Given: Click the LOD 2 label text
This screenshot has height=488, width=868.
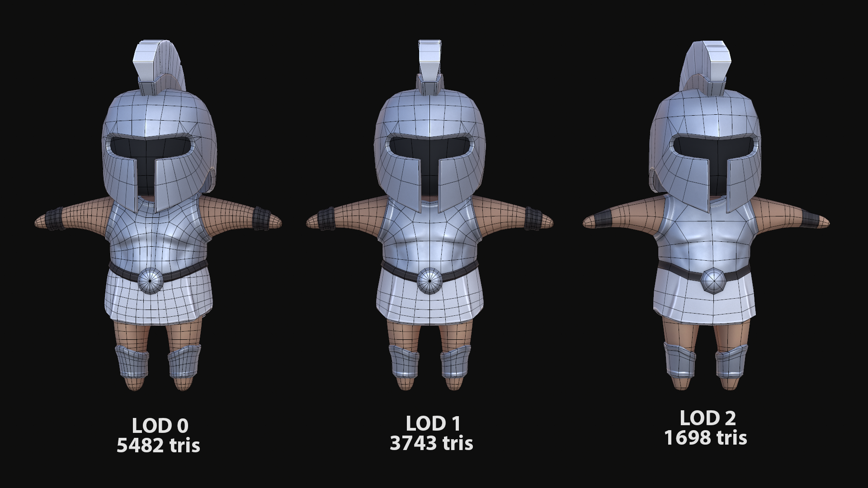Looking at the screenshot, I should 707,418.
